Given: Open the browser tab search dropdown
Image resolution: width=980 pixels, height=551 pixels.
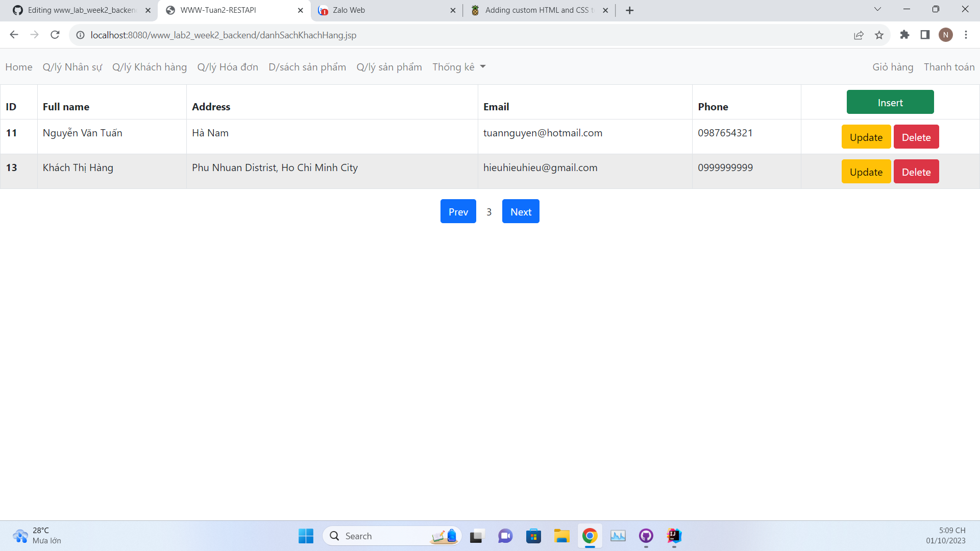Looking at the screenshot, I should coord(877,9).
